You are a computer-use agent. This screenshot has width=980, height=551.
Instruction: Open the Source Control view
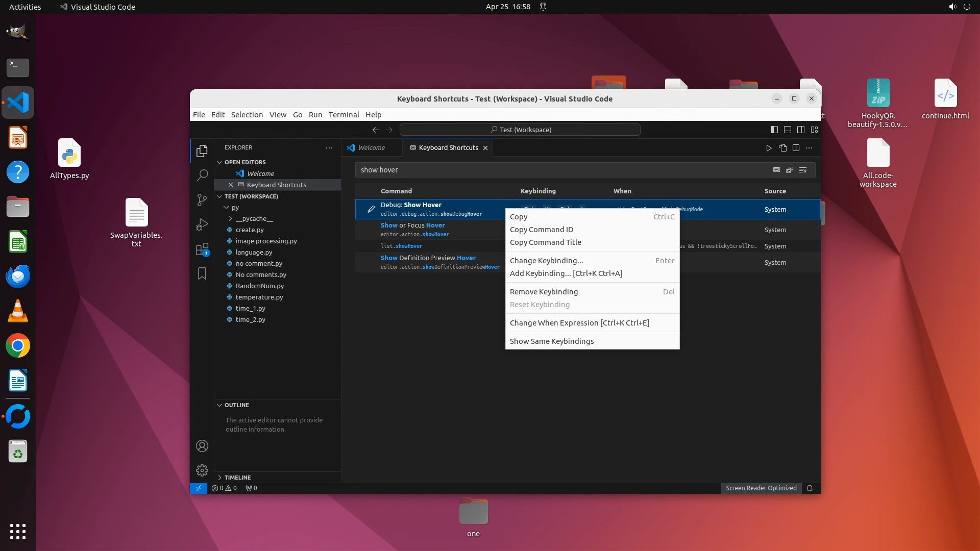coord(202,200)
